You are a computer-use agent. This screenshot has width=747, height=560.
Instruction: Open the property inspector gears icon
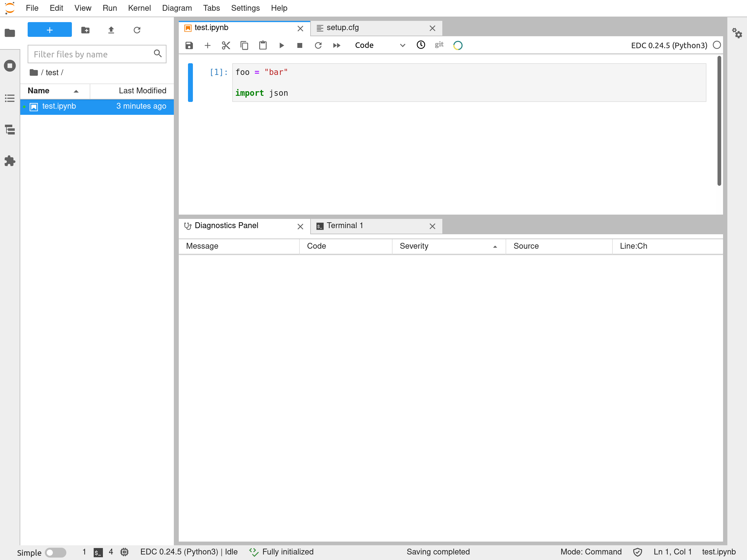(737, 33)
